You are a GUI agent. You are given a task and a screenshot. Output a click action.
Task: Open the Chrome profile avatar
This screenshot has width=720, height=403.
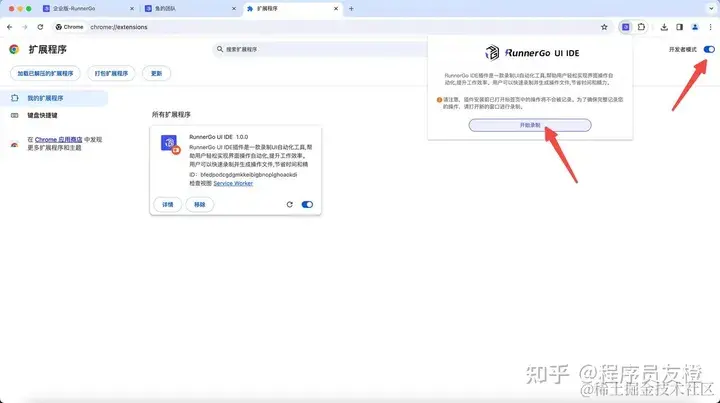pos(695,27)
